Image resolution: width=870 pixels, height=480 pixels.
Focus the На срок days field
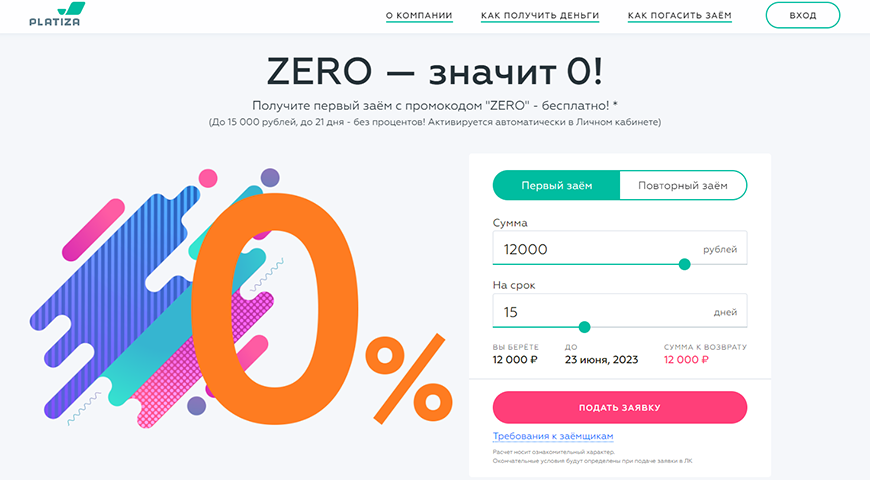[590, 312]
